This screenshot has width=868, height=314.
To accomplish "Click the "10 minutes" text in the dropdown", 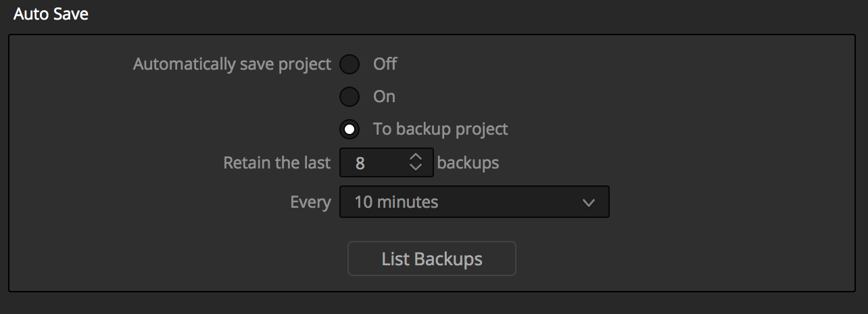I will (x=396, y=202).
